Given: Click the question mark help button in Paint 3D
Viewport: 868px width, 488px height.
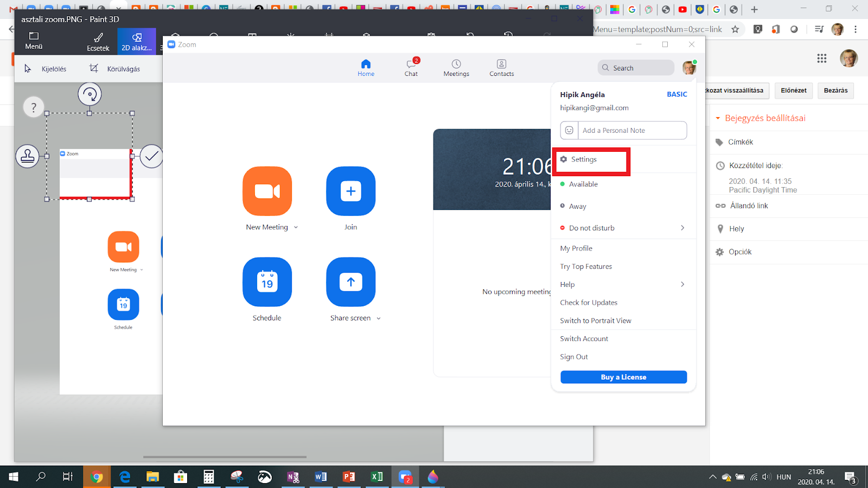Looking at the screenshot, I should coord(34,107).
